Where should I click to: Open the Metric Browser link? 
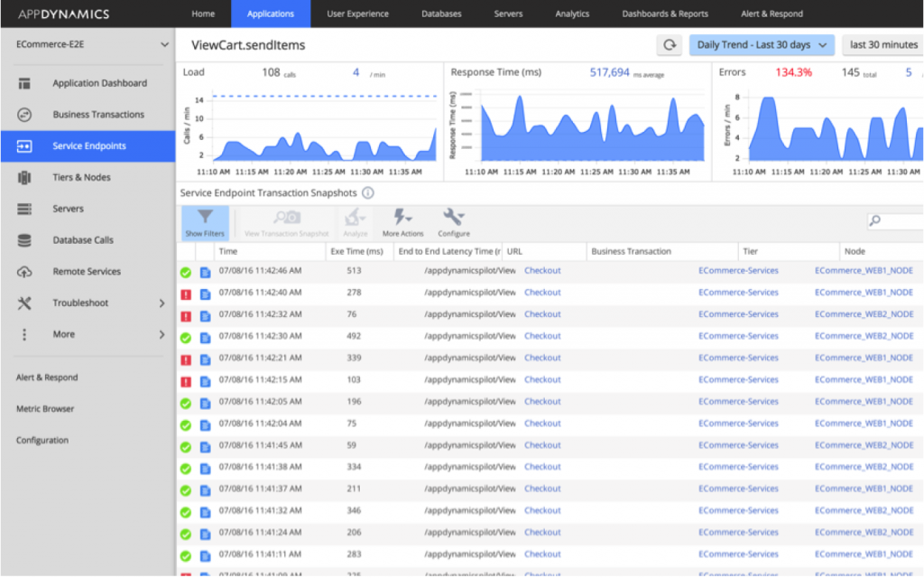[45, 409]
